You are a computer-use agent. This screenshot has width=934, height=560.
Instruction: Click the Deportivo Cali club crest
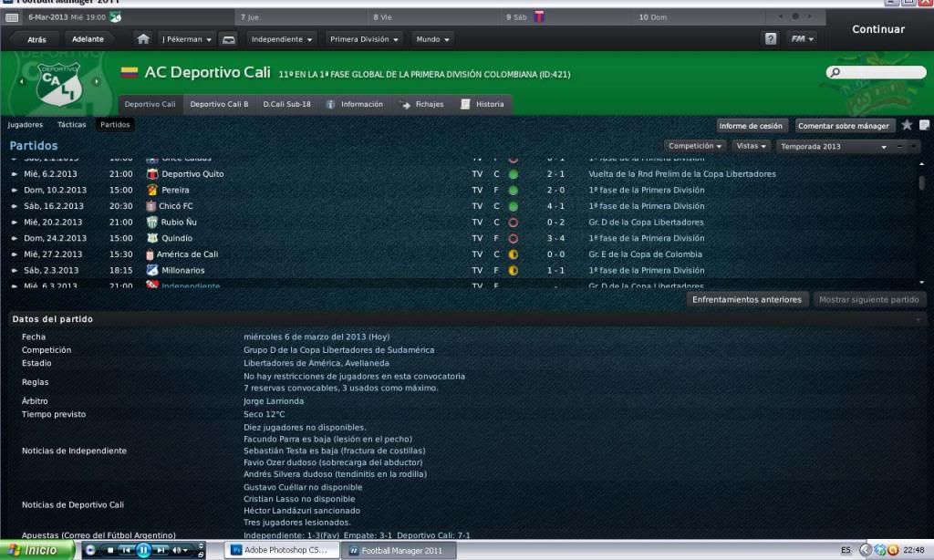pos(59,83)
